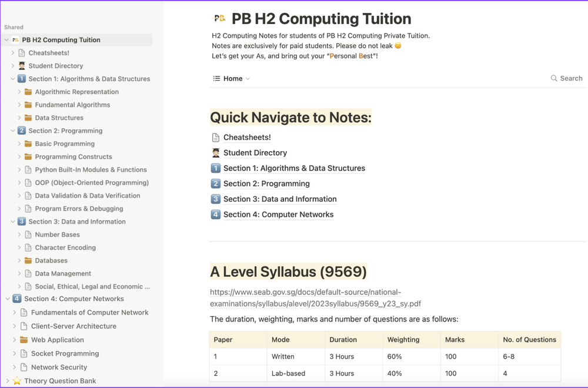The image size is (588, 388).
Task: Expand the Section 1 Algorithms & Data Structures tree item
Action: [12, 78]
